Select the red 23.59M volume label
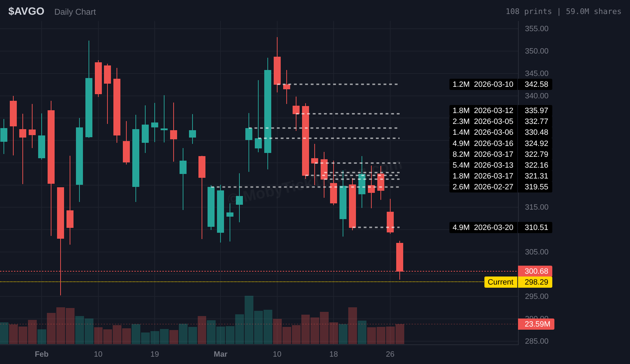The image size is (630, 364). pos(536,324)
